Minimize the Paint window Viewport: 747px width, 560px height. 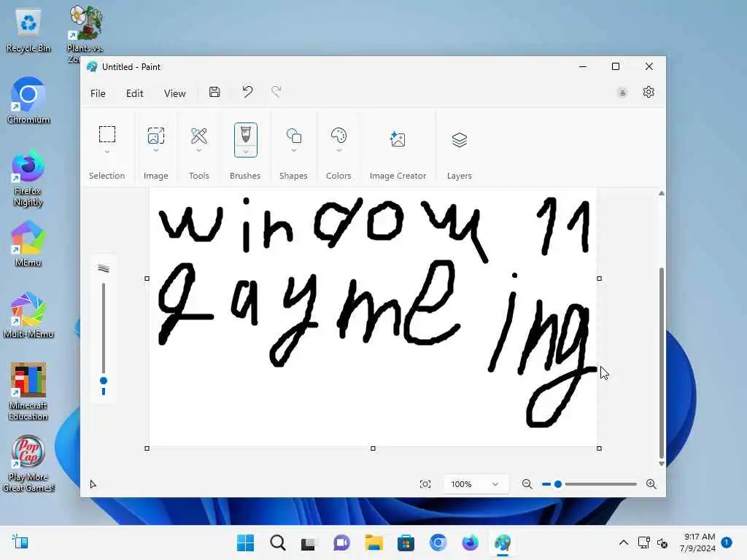pos(583,66)
